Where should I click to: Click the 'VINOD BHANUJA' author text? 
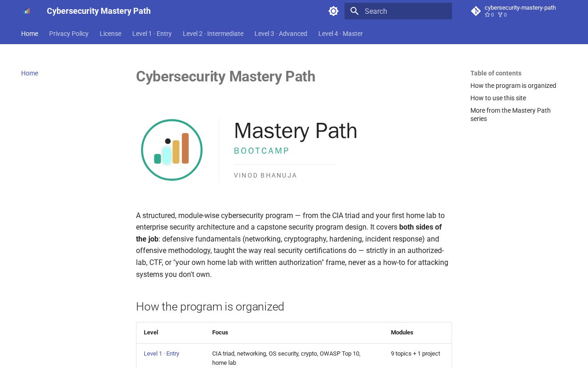click(x=266, y=175)
